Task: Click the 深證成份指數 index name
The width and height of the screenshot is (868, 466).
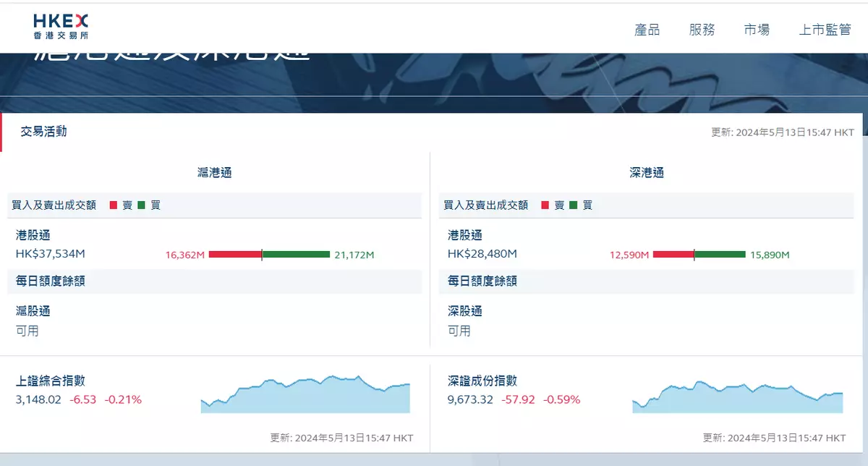Action: click(482, 381)
